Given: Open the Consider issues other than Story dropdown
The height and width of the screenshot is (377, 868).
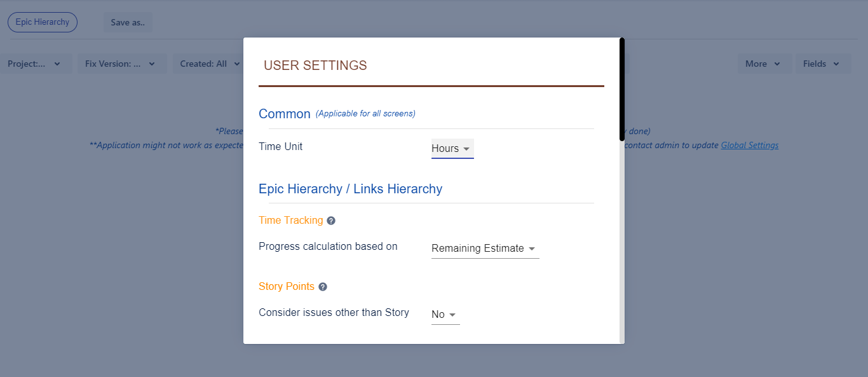Looking at the screenshot, I should click(445, 315).
